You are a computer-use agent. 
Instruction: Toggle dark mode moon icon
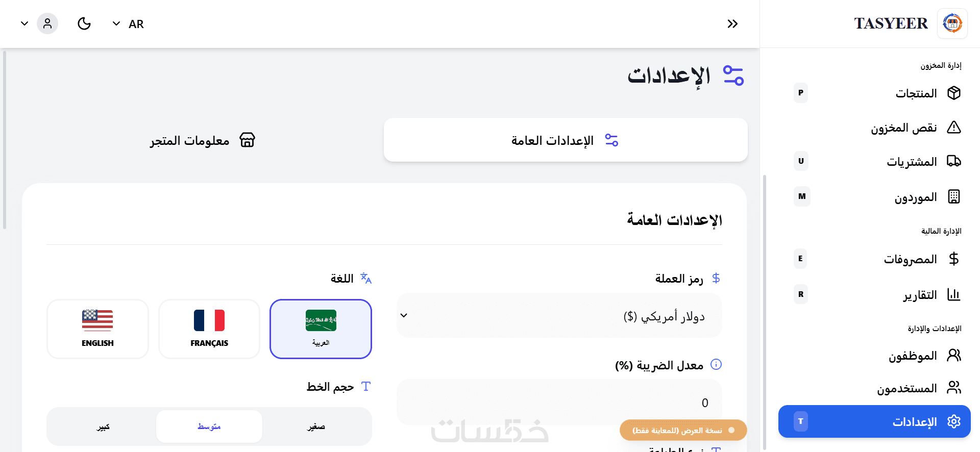click(84, 23)
